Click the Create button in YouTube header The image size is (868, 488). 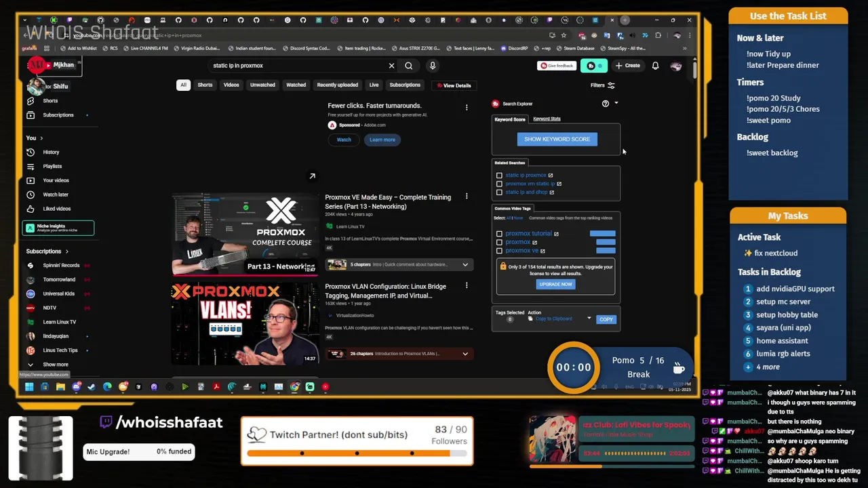click(627, 66)
